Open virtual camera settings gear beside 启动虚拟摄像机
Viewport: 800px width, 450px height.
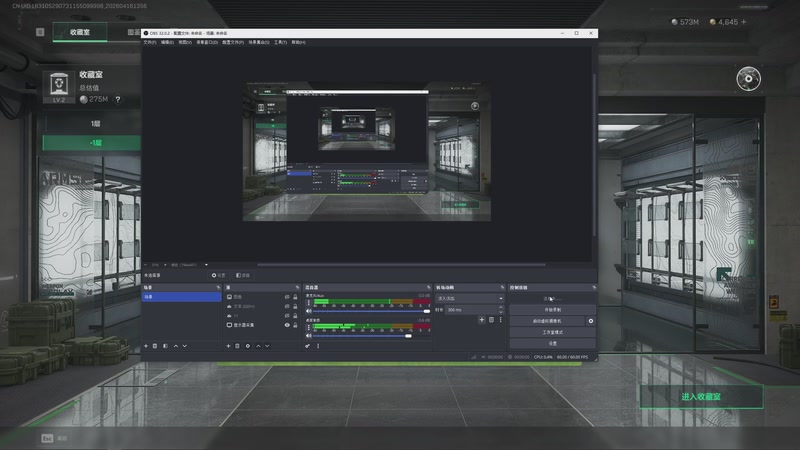pos(591,321)
